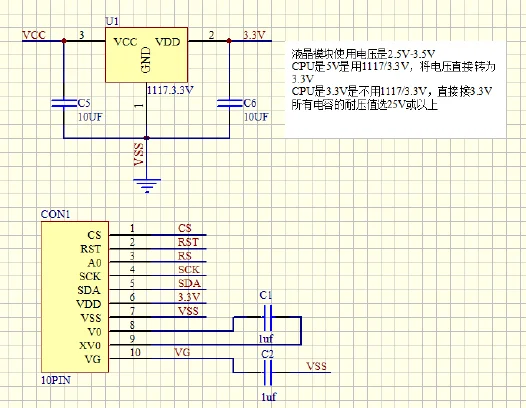The height and width of the screenshot is (408, 526).
Task: Click the RS net label on pin 3
Action: [185, 256]
